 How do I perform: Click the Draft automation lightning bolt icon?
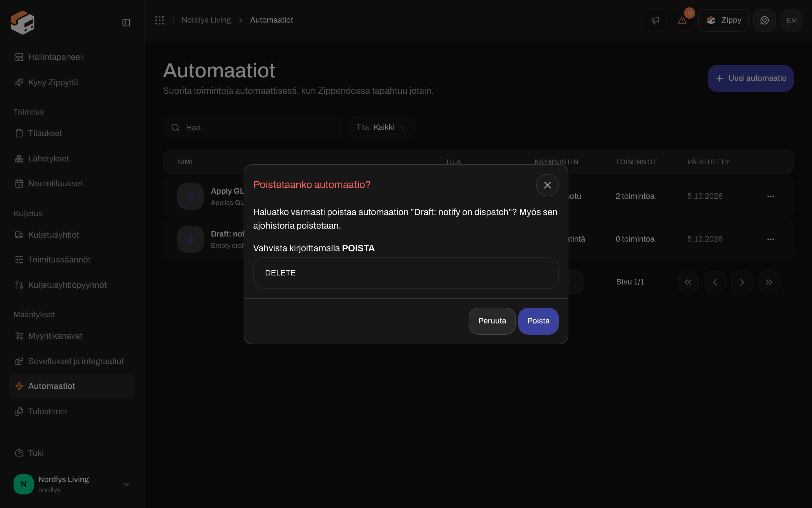coord(191,239)
